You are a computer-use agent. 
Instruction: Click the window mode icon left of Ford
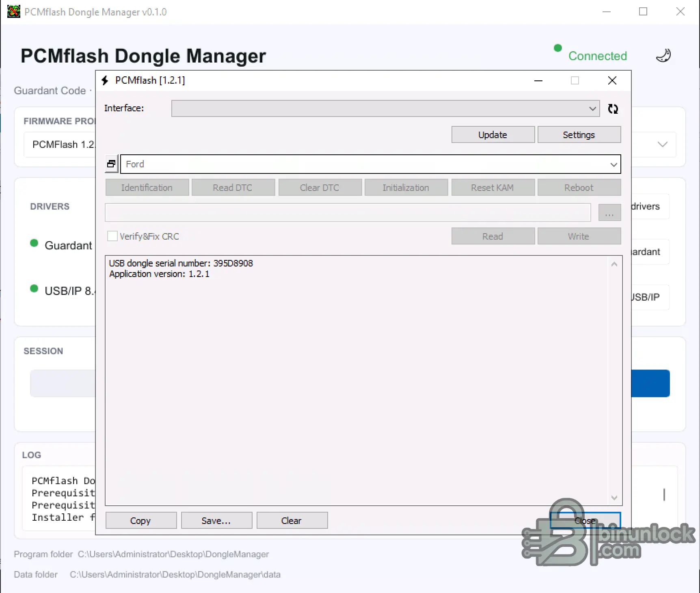pyautogui.click(x=111, y=164)
